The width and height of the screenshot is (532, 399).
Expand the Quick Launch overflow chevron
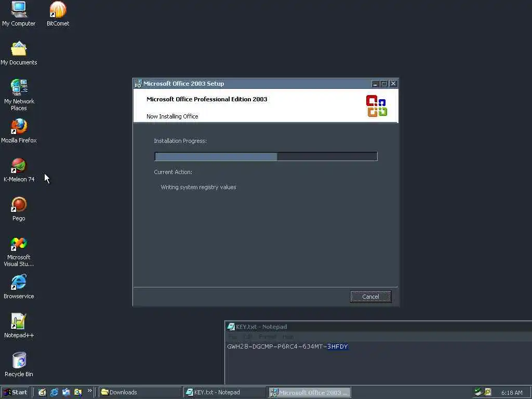click(x=89, y=391)
